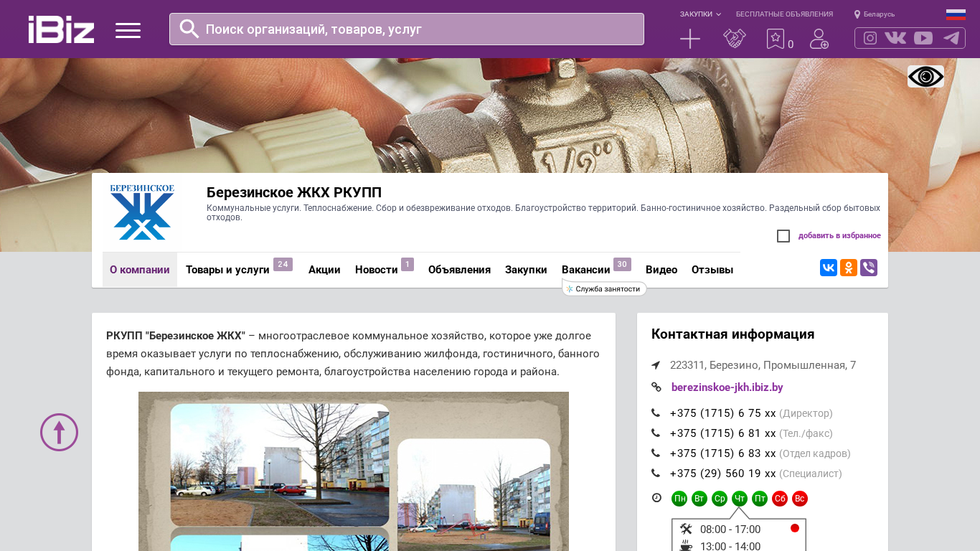
Task: Click phone icon beside Отдел кадров number
Action: (x=656, y=453)
